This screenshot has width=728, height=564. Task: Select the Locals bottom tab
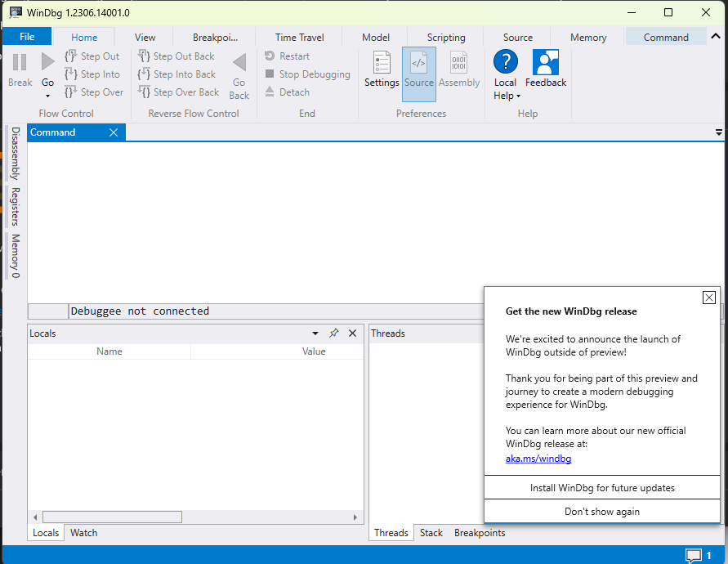[46, 533]
